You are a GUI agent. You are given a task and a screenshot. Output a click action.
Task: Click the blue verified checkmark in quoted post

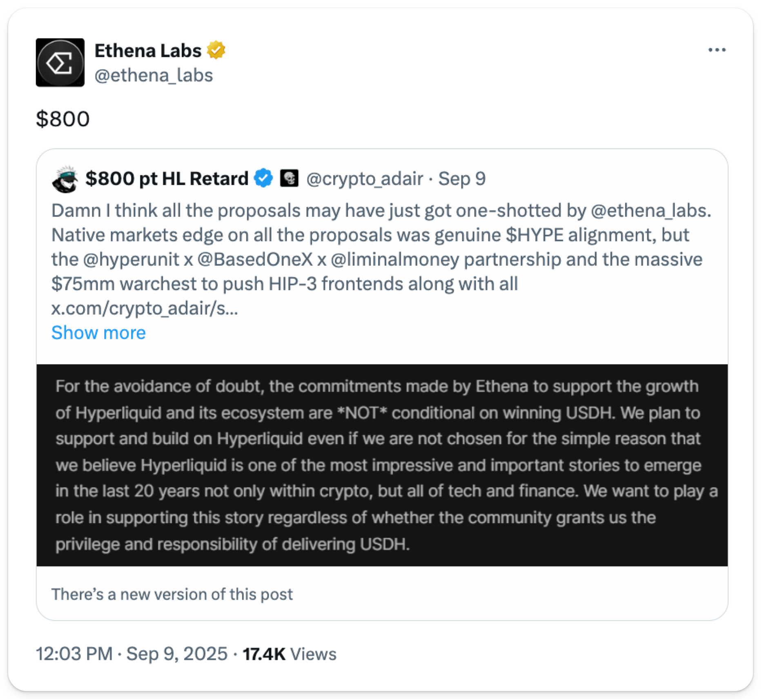(263, 178)
